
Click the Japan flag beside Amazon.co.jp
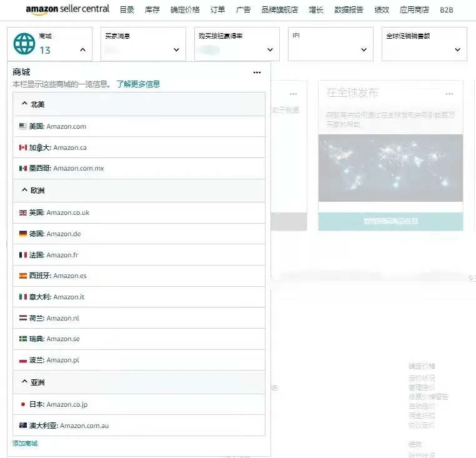pos(23,404)
